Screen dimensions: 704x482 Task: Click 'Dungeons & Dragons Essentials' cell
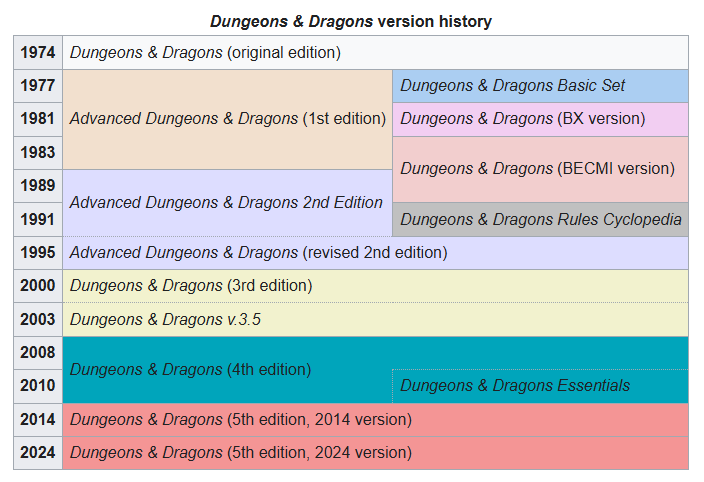[541, 386]
